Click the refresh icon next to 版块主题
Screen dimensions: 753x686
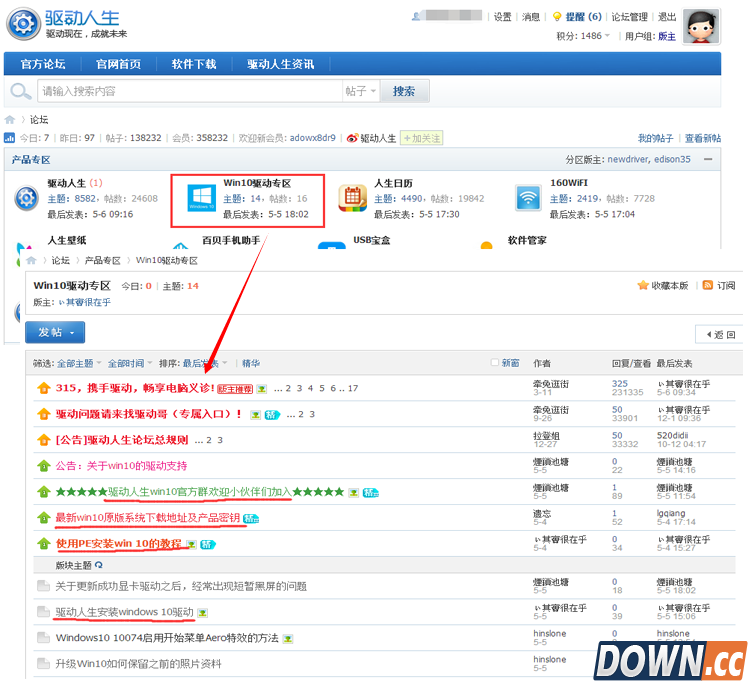(98, 565)
